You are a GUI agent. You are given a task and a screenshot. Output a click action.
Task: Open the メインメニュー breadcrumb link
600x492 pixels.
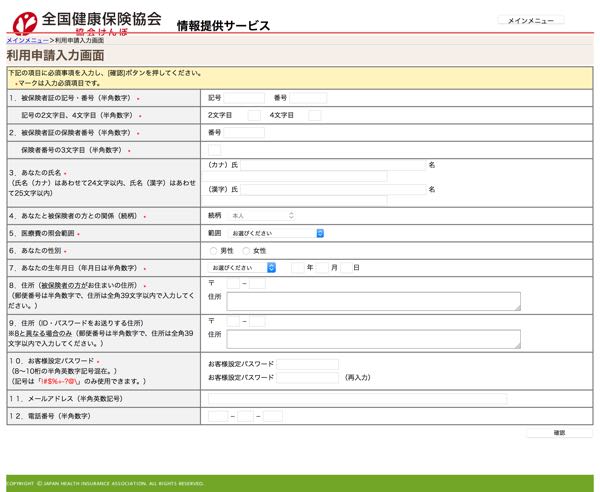(x=25, y=39)
